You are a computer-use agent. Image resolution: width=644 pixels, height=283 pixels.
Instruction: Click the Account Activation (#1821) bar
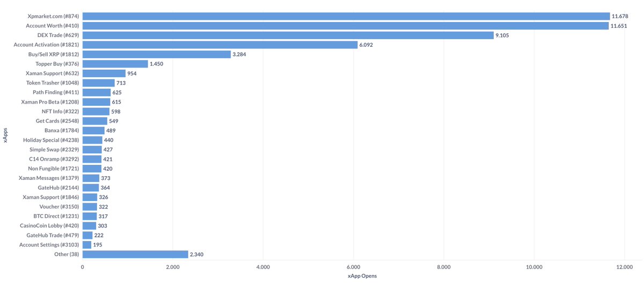pyautogui.click(x=220, y=45)
